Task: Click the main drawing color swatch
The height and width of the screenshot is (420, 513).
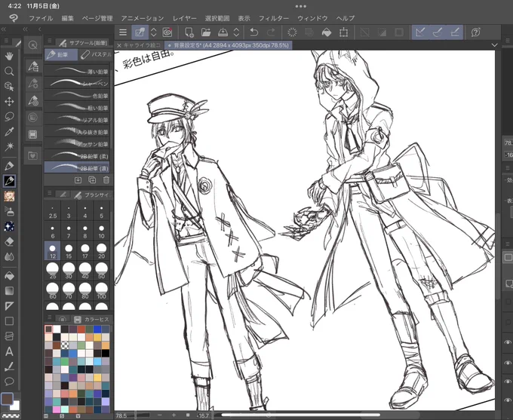Action: pos(7,399)
